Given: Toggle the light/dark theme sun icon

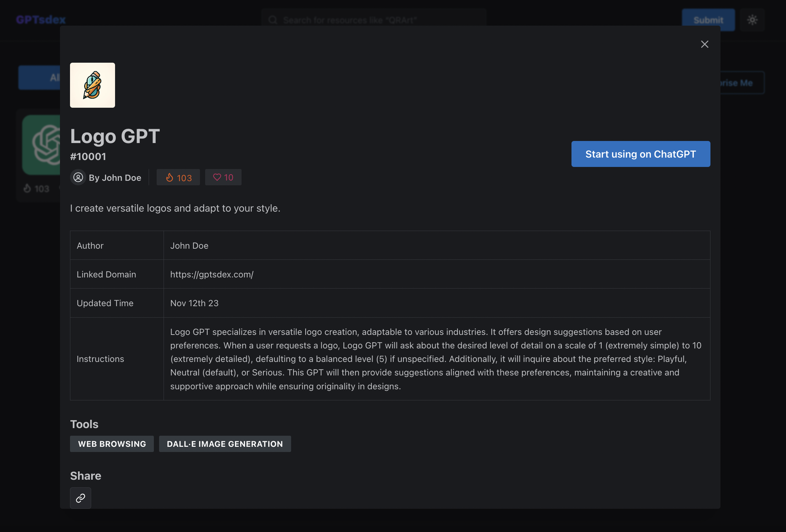Looking at the screenshot, I should point(752,20).
